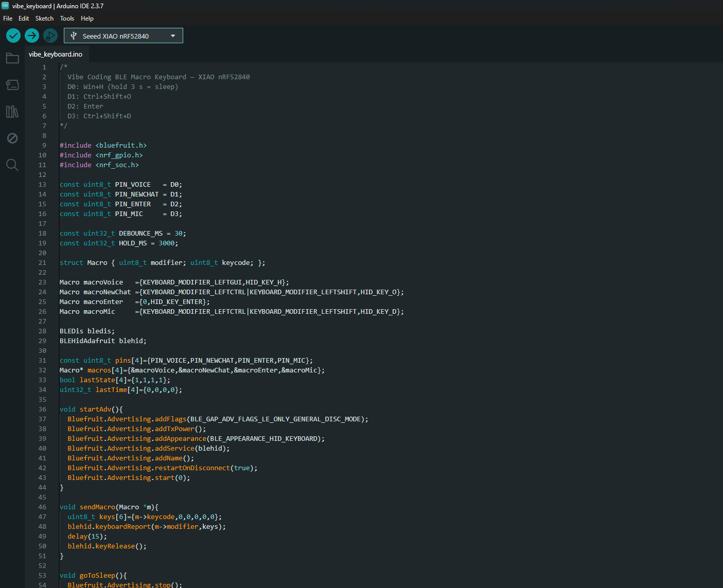Click PIN_NEWCHAT constant declaration
Viewport: 723px width, 588px height.
pyautogui.click(x=120, y=194)
